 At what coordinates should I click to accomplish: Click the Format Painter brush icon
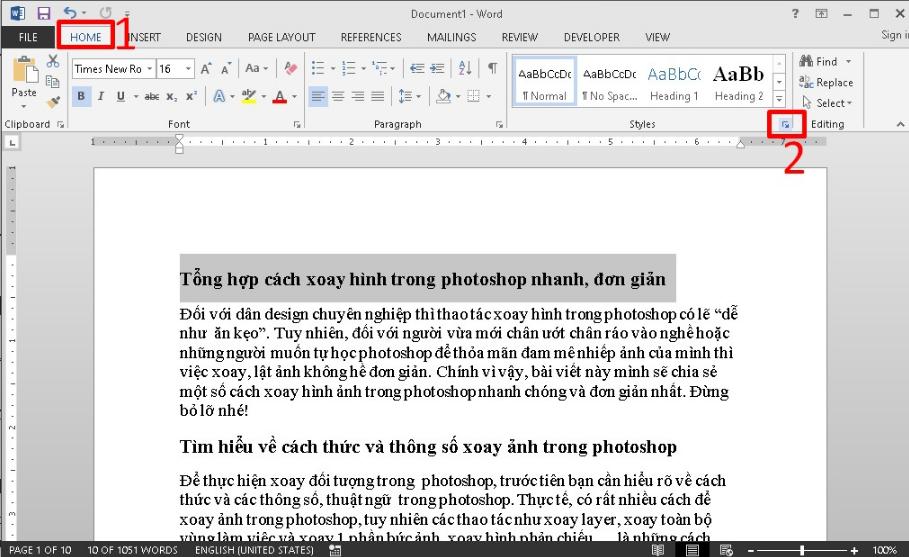[53, 100]
